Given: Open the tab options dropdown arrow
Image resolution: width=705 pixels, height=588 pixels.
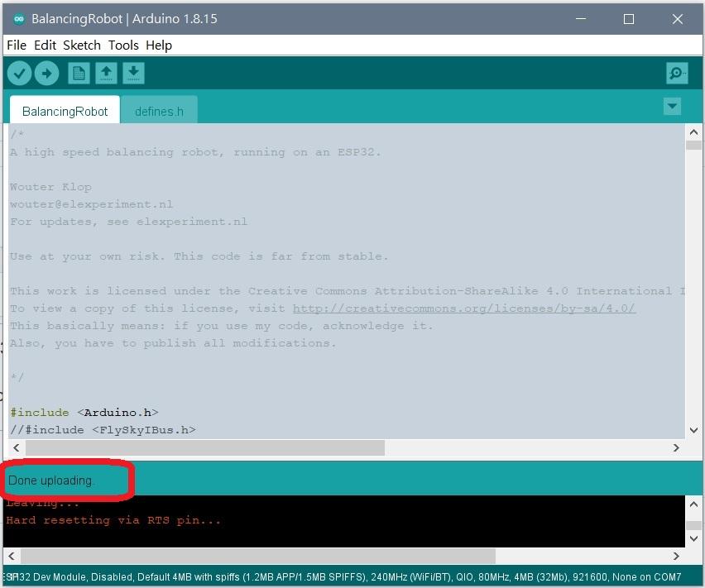Looking at the screenshot, I should coord(672,107).
